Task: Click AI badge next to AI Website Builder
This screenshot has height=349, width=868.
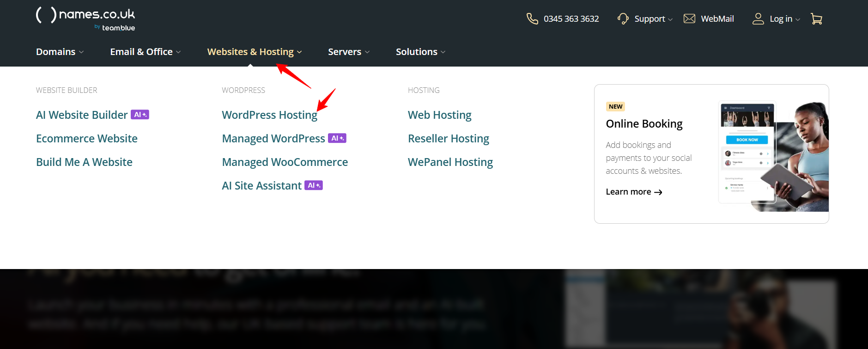Action: 140,115
